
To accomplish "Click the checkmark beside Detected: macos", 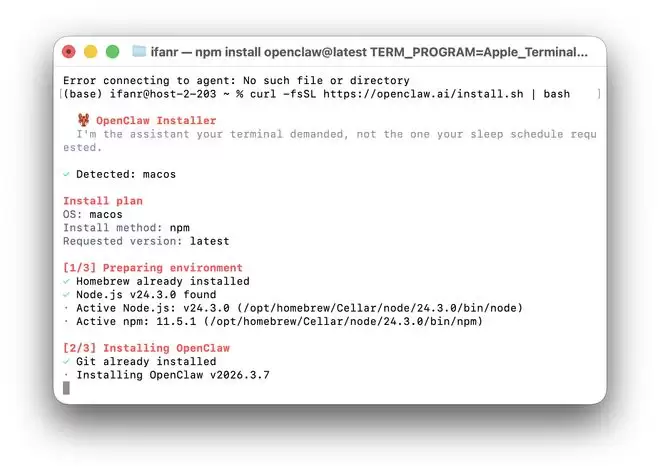I will (66, 174).
